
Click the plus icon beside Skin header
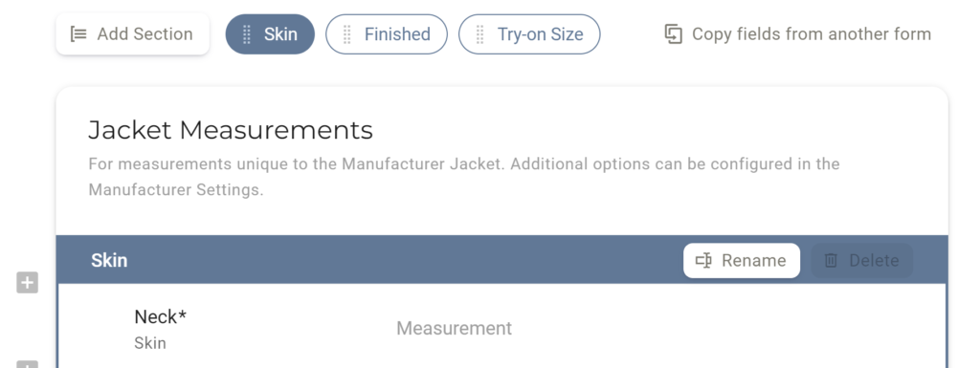[x=27, y=283]
